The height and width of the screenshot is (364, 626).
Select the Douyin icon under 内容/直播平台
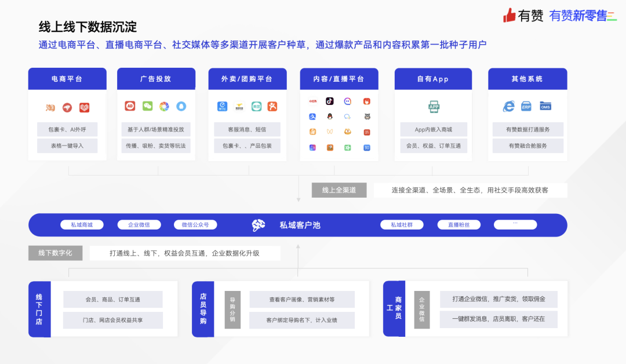coord(329,101)
